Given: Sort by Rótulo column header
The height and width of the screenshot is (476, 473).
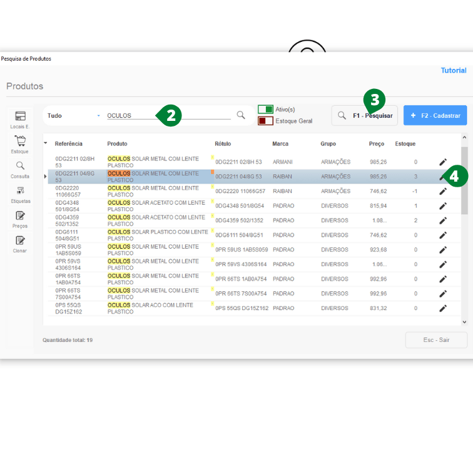Looking at the screenshot, I should pos(223,143).
